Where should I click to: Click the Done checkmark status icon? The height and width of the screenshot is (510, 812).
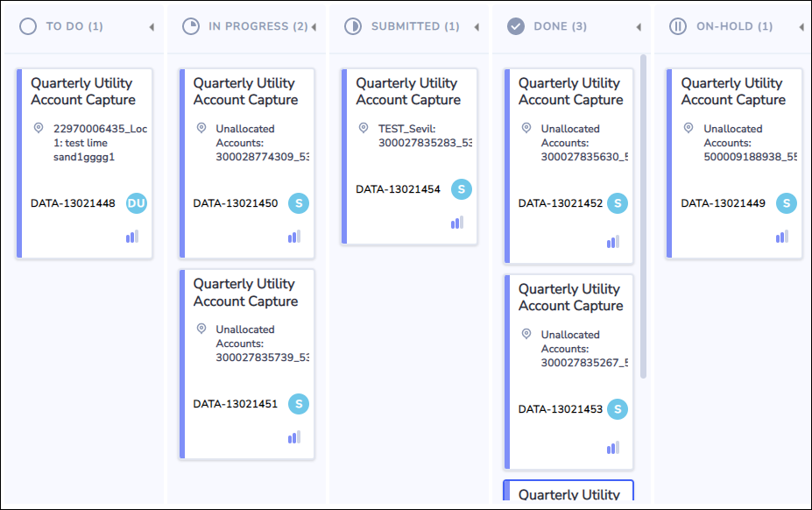[516, 26]
